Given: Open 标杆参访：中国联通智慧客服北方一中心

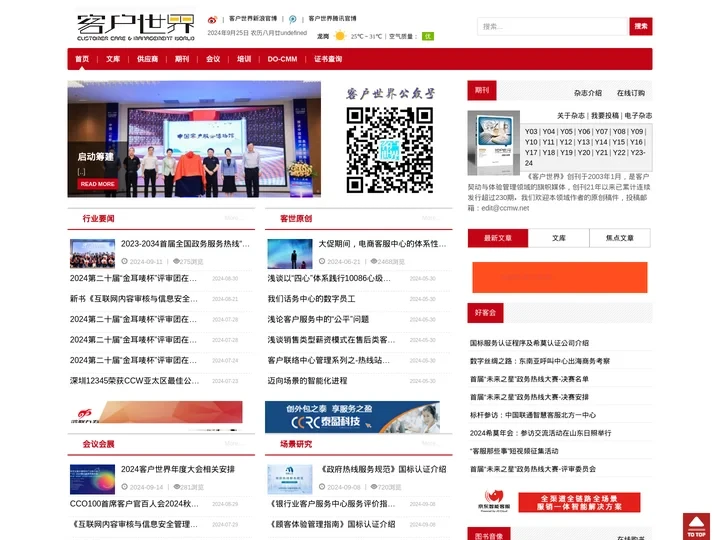Looking at the screenshot, I should pyautogui.click(x=533, y=415).
